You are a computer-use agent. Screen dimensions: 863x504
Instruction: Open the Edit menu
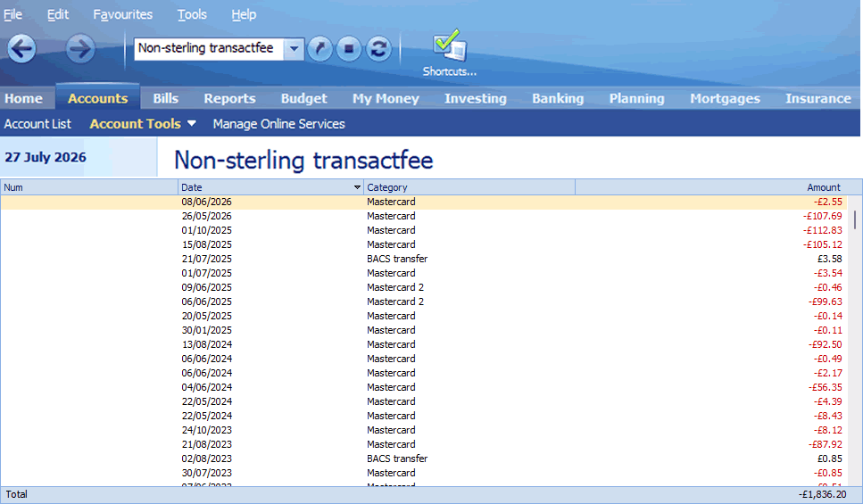point(58,14)
